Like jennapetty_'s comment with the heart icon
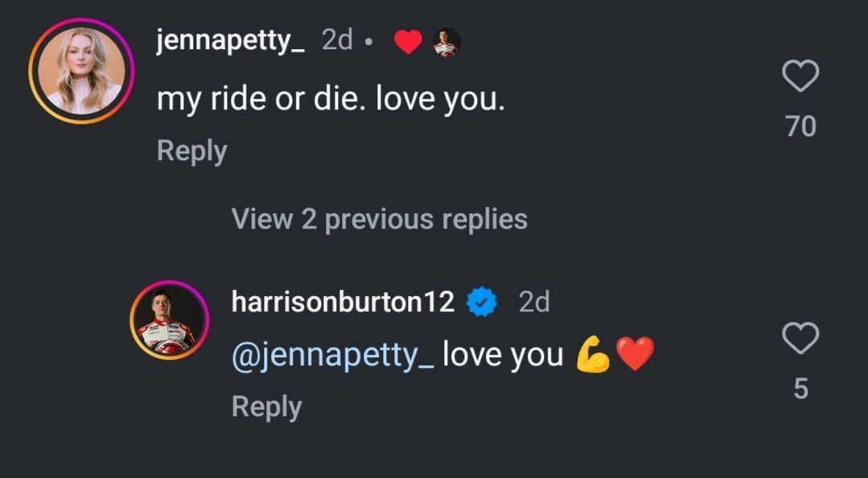The width and height of the screenshot is (868, 478). tap(800, 77)
